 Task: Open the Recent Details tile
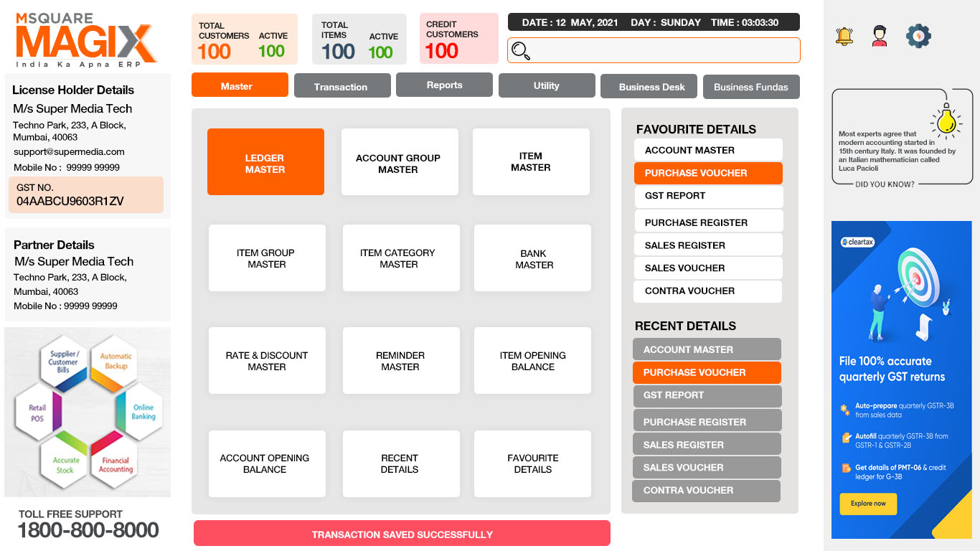click(x=401, y=463)
